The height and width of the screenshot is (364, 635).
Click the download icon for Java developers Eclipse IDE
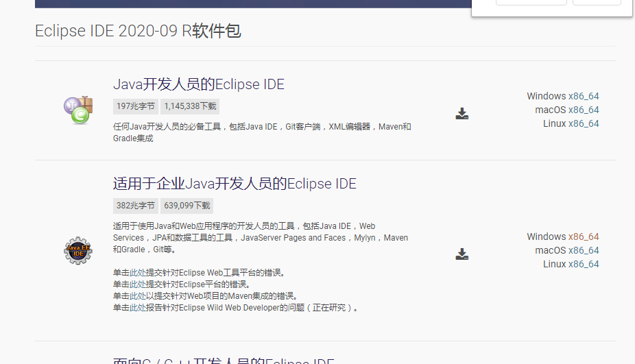(462, 114)
